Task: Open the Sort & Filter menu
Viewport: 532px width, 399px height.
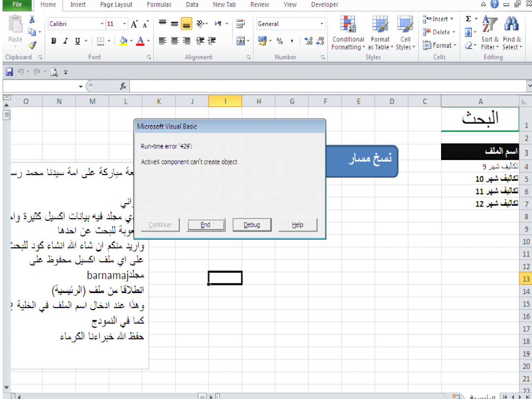Action: coord(490,33)
